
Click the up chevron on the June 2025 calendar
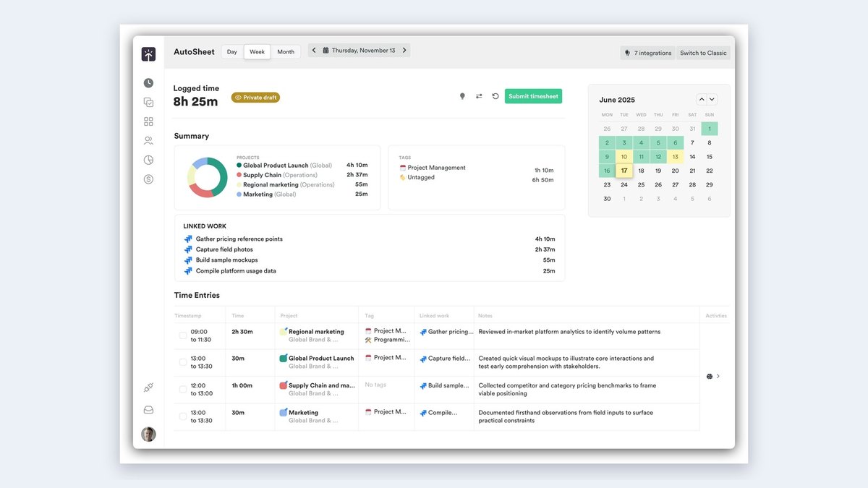[702, 100]
